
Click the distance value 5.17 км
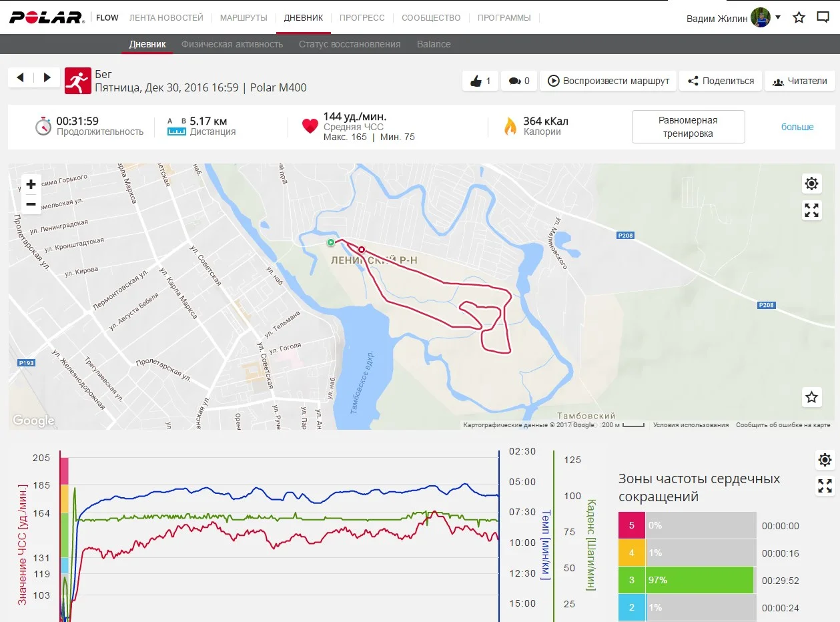pyautogui.click(x=208, y=121)
